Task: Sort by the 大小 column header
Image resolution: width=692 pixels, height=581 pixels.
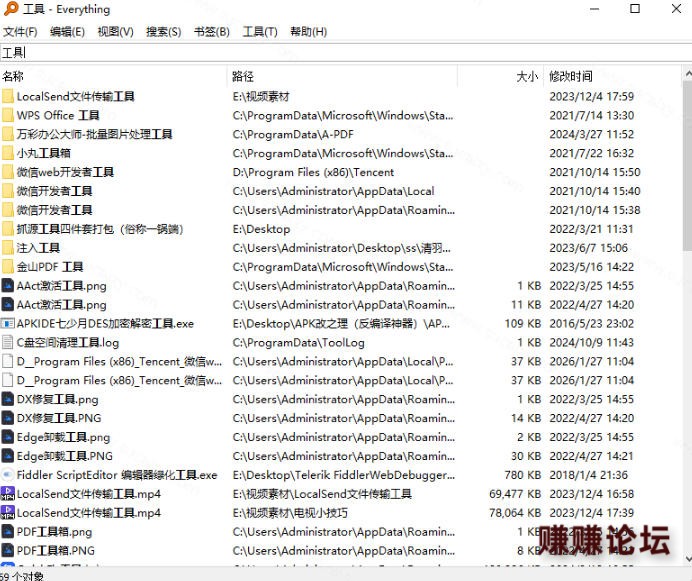Action: pos(500,76)
